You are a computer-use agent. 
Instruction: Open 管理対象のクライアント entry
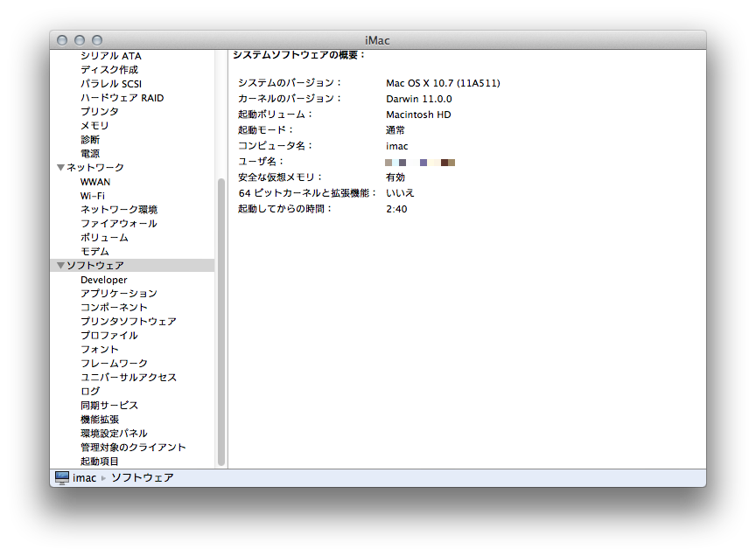coord(133,447)
